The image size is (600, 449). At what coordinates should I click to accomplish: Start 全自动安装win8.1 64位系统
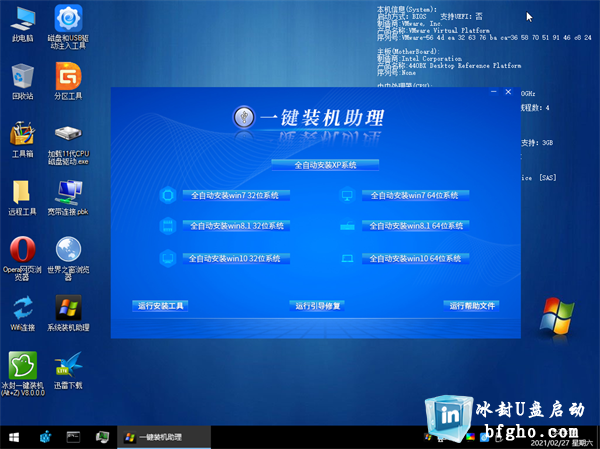click(415, 226)
